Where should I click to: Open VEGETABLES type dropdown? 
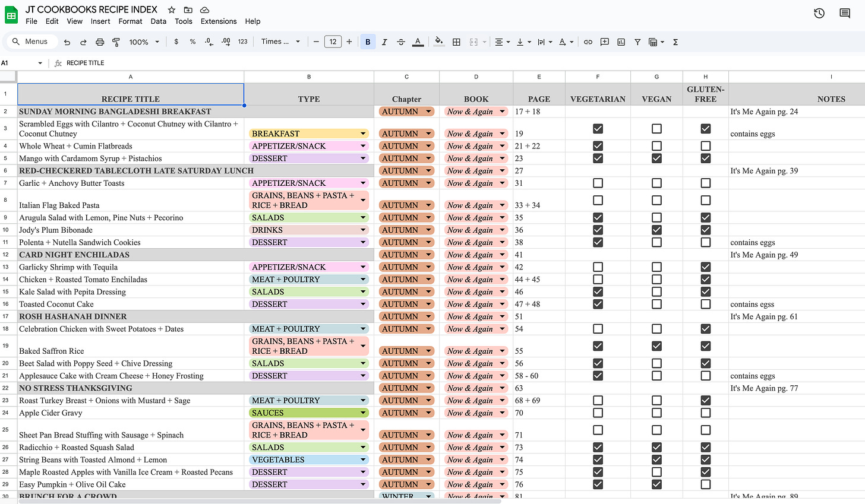[309, 459]
